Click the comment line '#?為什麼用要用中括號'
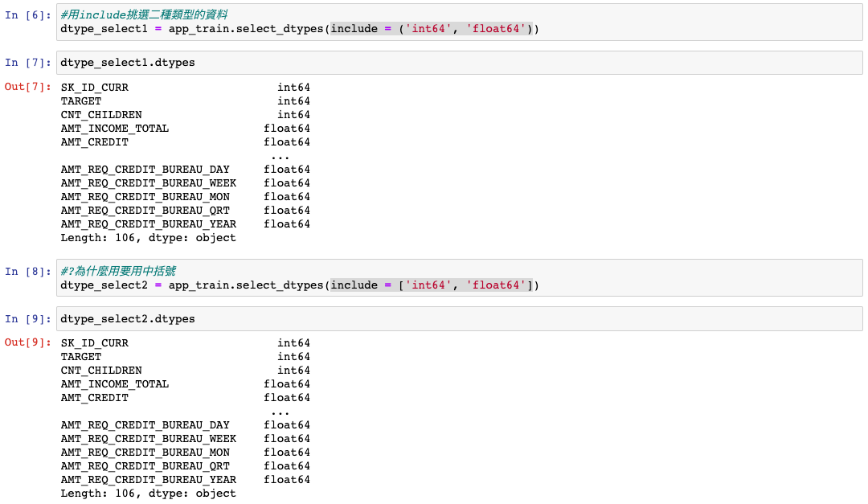This screenshot has width=868, height=504. point(118,271)
